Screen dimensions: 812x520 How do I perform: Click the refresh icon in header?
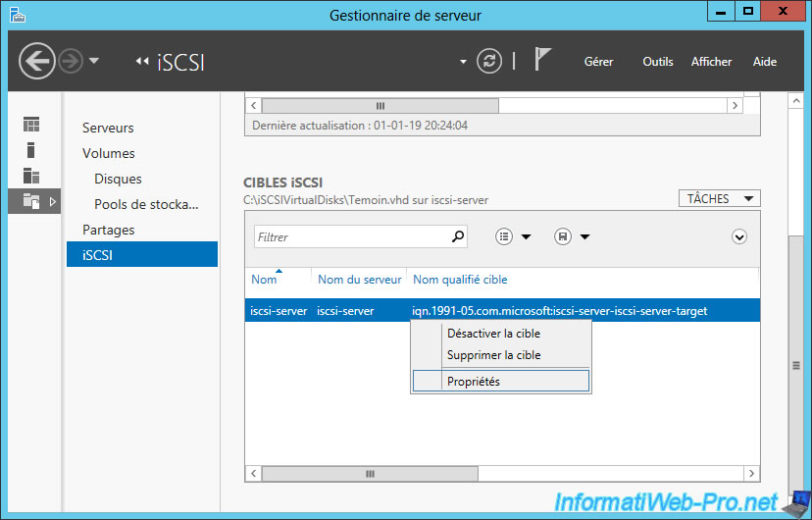click(488, 62)
